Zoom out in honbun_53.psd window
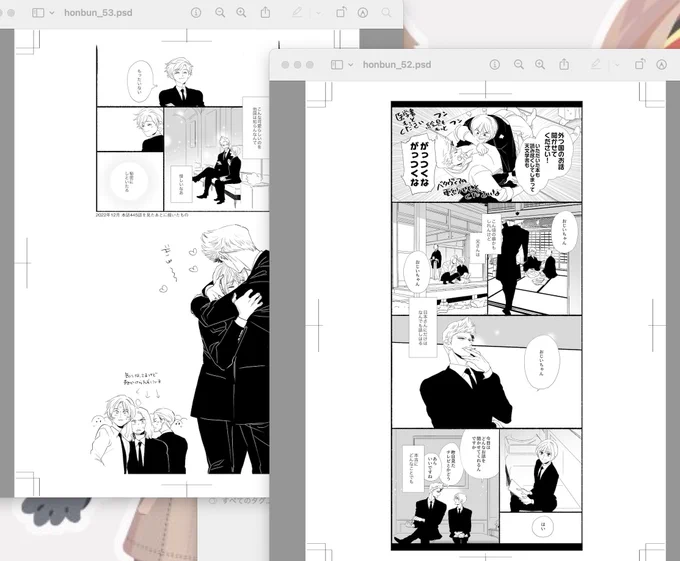This screenshot has height=561, width=680. point(220,13)
